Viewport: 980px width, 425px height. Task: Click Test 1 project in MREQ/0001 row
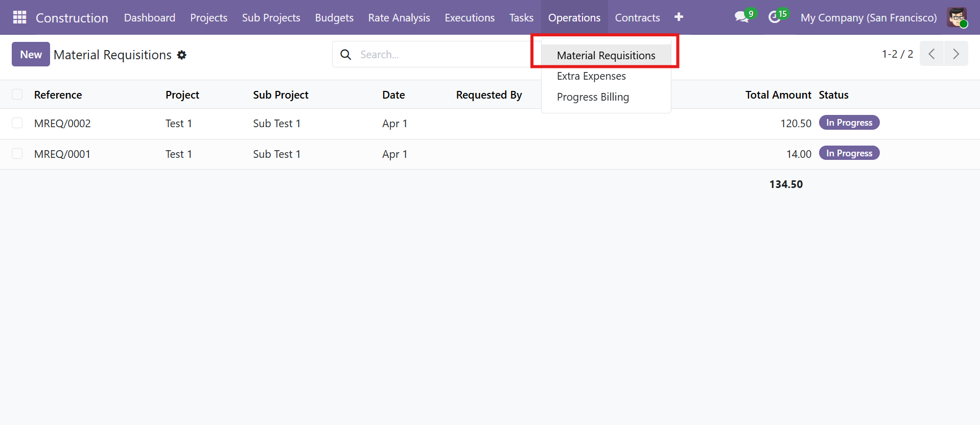[x=178, y=154]
